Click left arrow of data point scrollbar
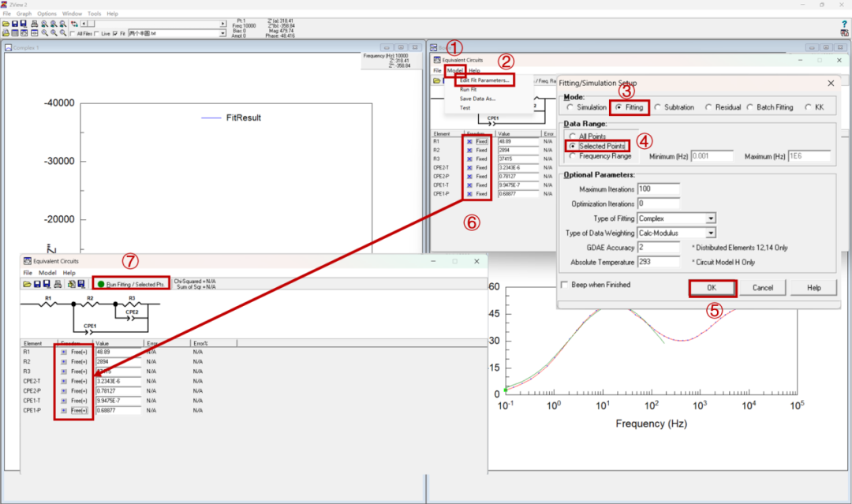The height and width of the screenshot is (504, 852). (84, 24)
